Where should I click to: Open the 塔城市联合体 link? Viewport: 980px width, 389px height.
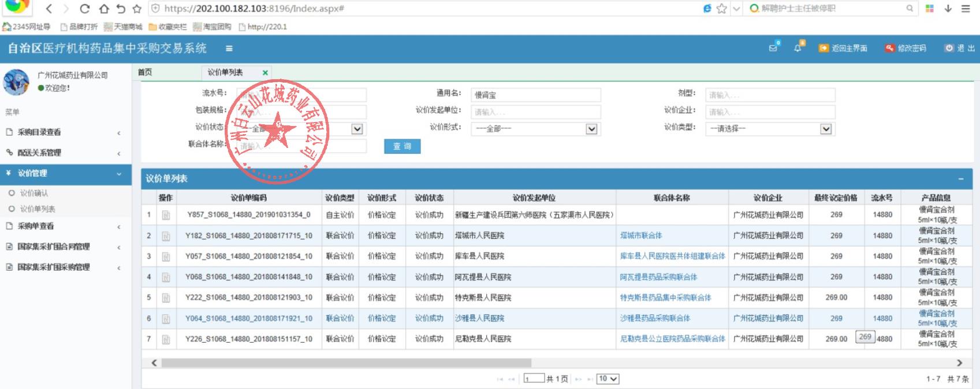click(641, 236)
